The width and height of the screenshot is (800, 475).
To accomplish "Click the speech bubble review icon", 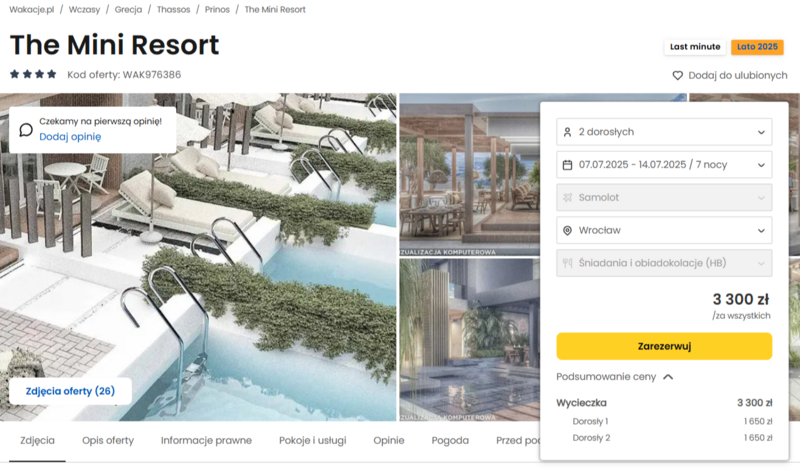I will click(26, 130).
